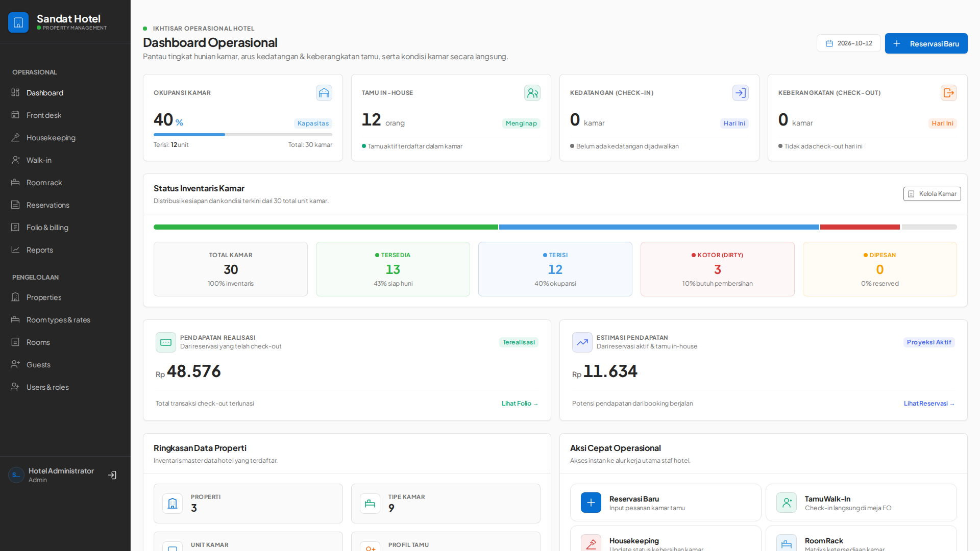The image size is (980, 551).
Task: Follow the Lihat Folio link
Action: [x=520, y=404]
